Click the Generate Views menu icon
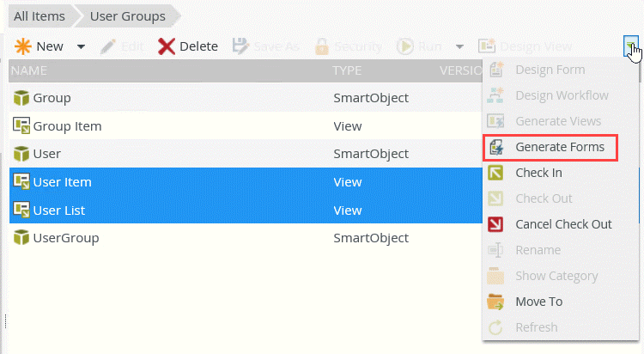Viewport: 644px width, 354px height. point(495,121)
